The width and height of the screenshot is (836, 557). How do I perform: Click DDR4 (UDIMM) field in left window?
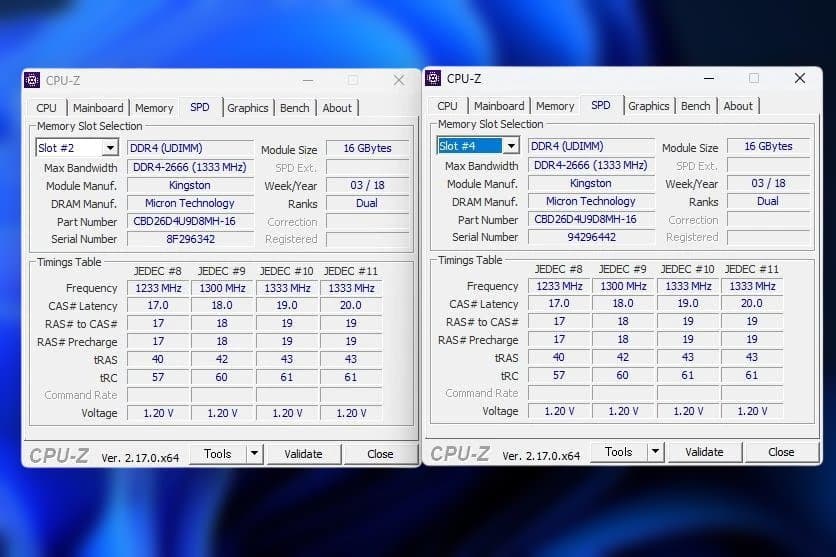pos(190,148)
